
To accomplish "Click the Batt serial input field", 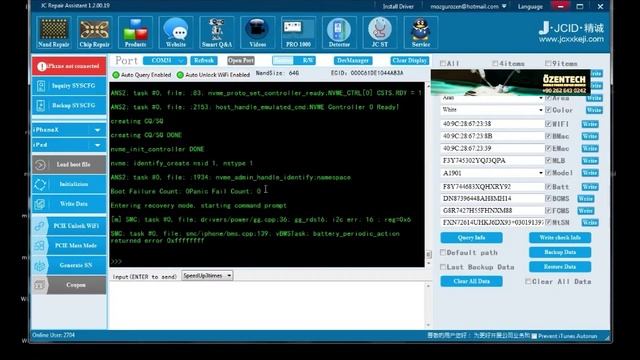I will 492,187.
